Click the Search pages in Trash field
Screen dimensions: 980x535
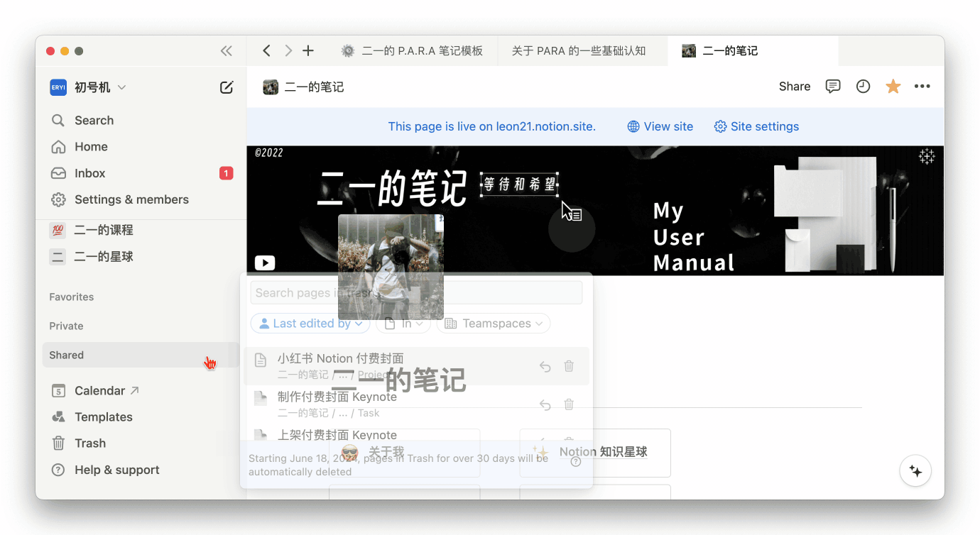[x=416, y=293]
